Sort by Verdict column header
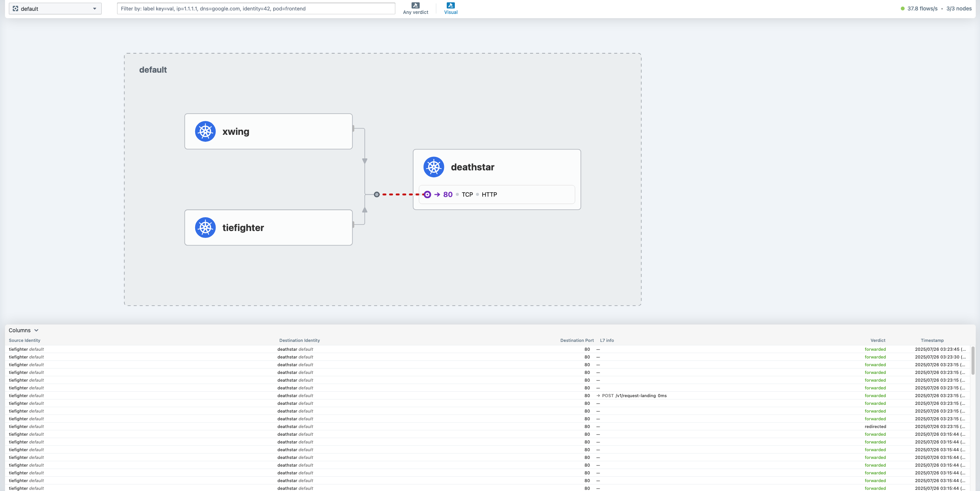 [878, 340]
